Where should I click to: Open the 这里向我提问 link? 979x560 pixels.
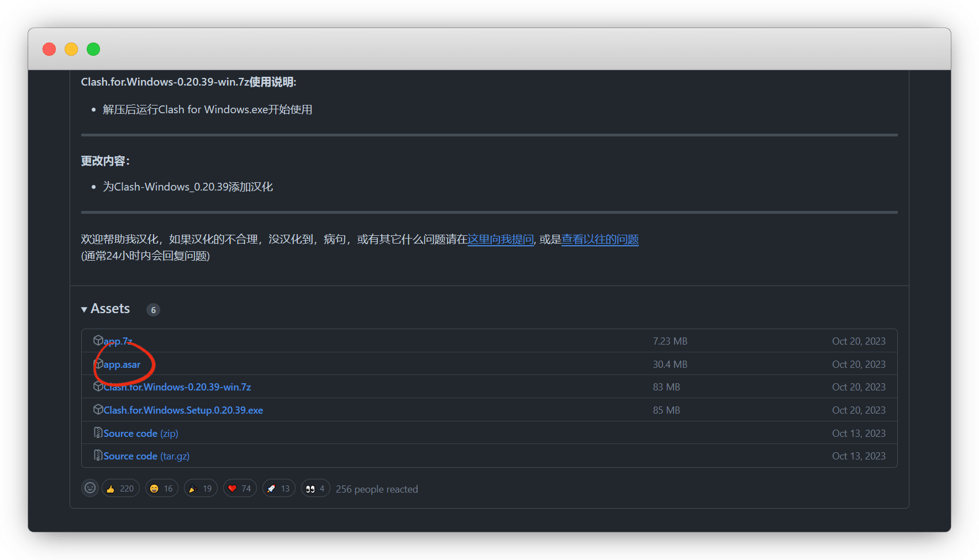(501, 239)
